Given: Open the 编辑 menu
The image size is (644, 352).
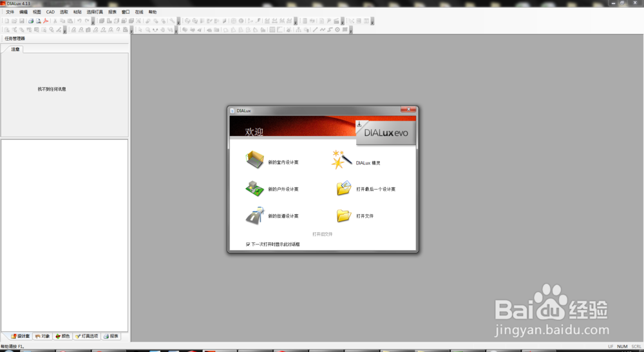Looking at the screenshot, I should click(23, 12).
